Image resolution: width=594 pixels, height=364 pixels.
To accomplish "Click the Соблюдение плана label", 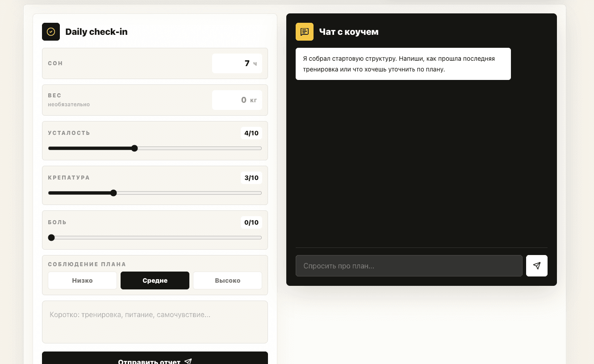I will pos(87,264).
